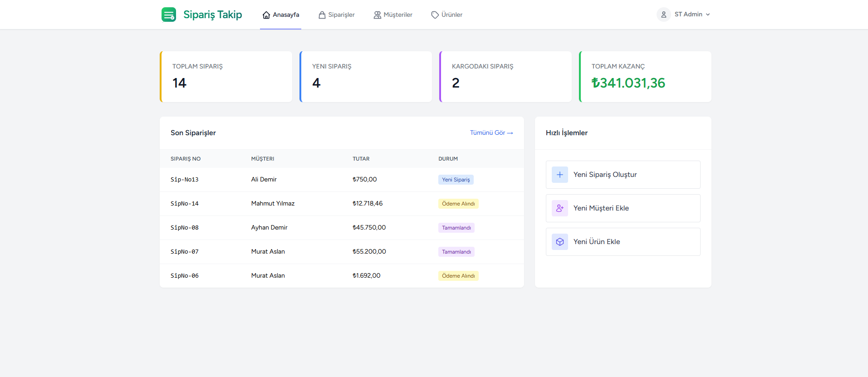Screen dimensions: 868x377
Task: Click the box icon for new product
Action: (x=560, y=242)
